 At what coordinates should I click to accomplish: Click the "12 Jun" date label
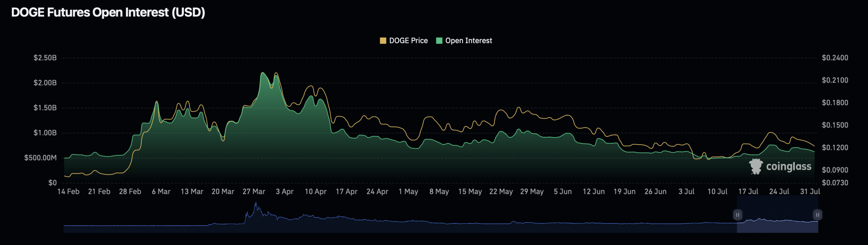(x=594, y=192)
